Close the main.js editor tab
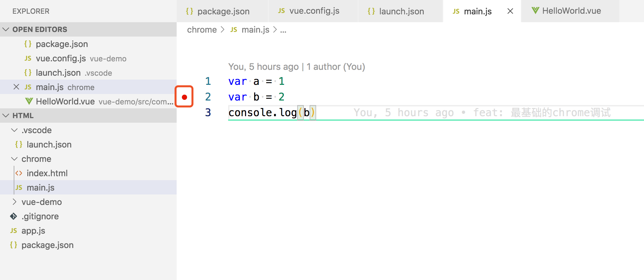 click(510, 11)
